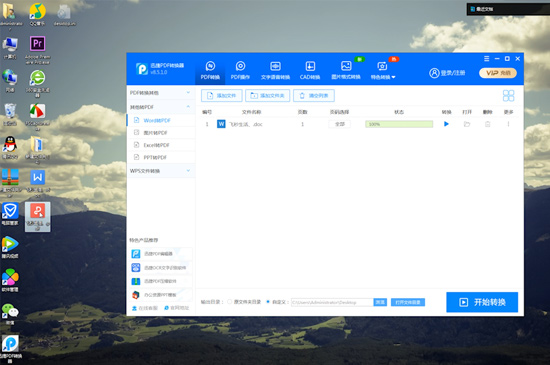Open the PDF操作 toolbar section
The width and height of the screenshot is (550, 365).
pos(240,70)
